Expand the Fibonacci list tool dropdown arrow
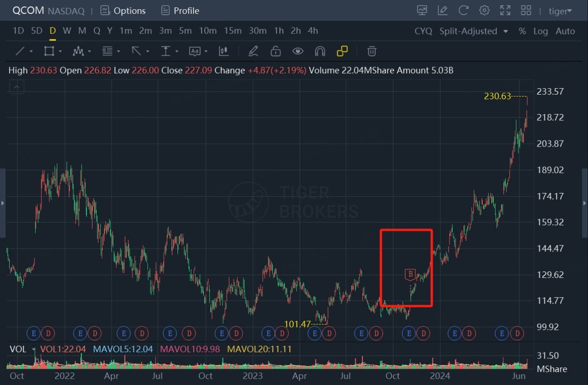This screenshot has height=385, width=588. (x=118, y=51)
